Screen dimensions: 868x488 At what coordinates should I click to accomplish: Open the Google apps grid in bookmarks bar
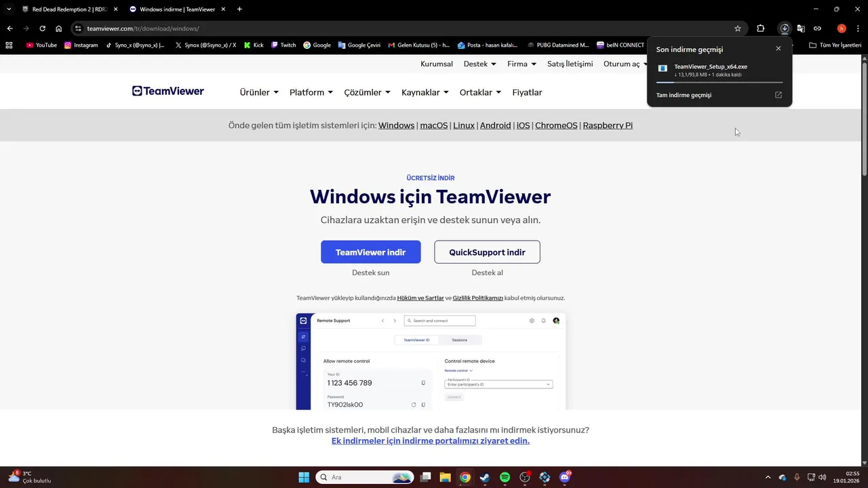[x=9, y=45]
